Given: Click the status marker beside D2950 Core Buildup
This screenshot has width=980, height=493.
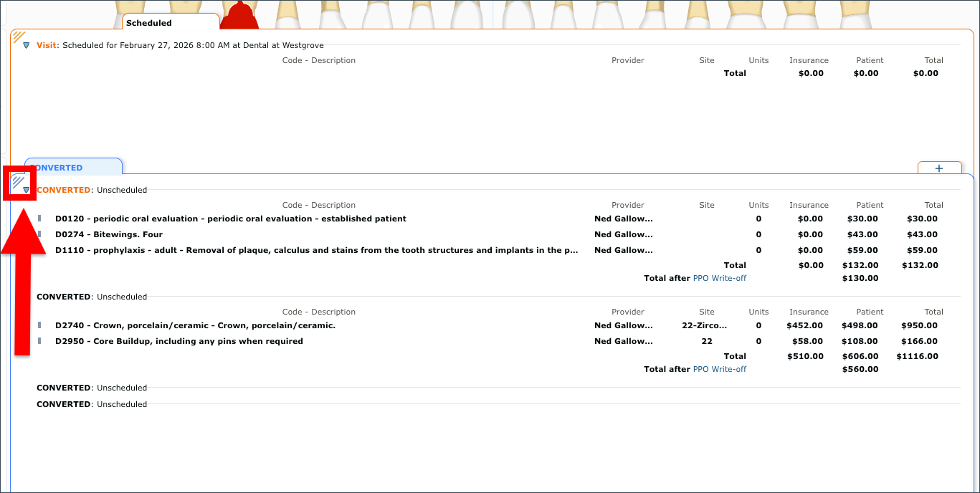Looking at the screenshot, I should click(x=39, y=341).
